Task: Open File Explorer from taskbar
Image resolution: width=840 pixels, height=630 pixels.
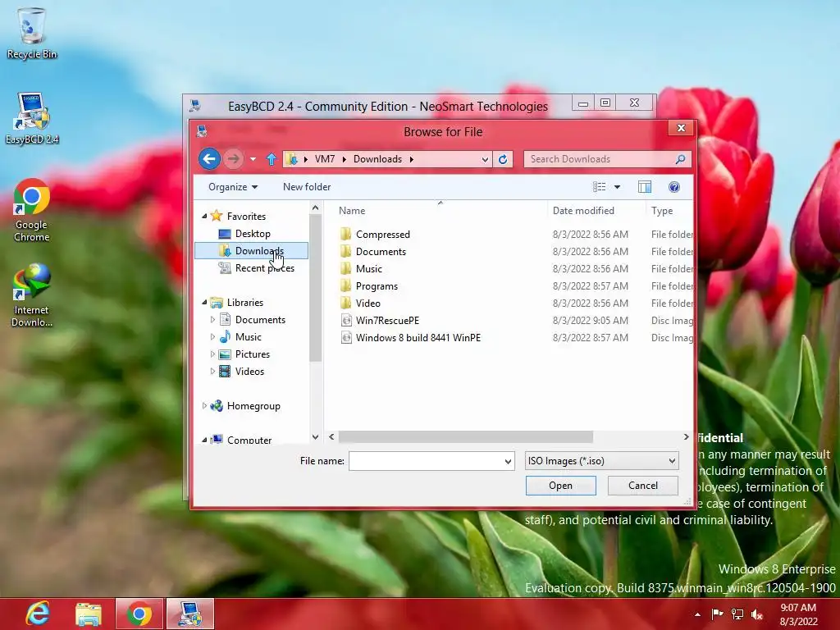Action: pyautogui.click(x=89, y=614)
